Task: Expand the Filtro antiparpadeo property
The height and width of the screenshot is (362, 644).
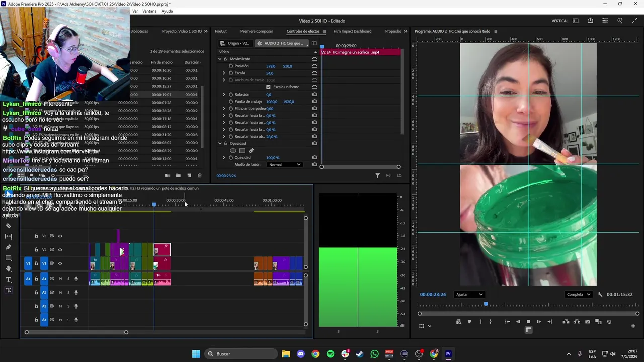Action: coord(224,109)
